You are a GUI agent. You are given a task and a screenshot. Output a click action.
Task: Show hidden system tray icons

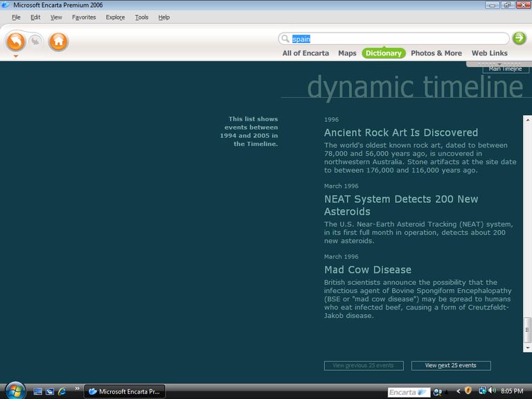pos(458,391)
